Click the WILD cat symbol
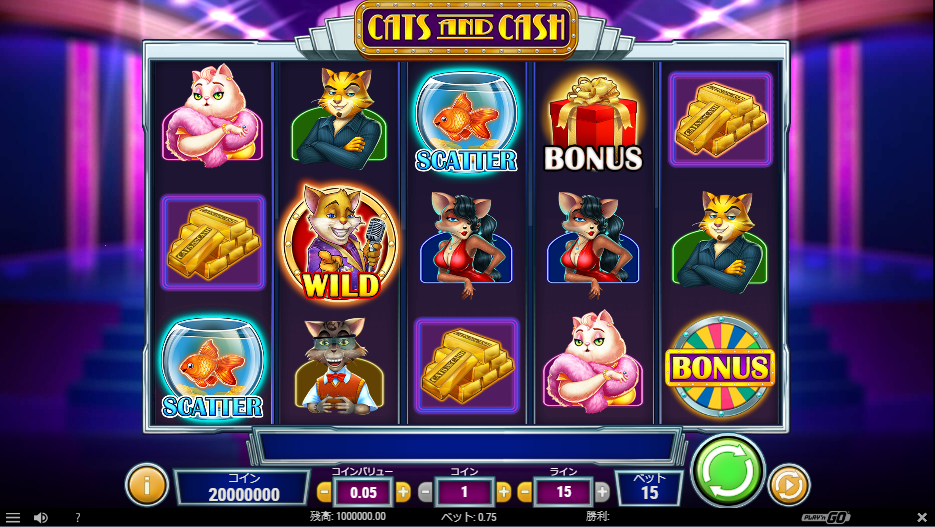This screenshot has height=527, width=935. [x=340, y=242]
